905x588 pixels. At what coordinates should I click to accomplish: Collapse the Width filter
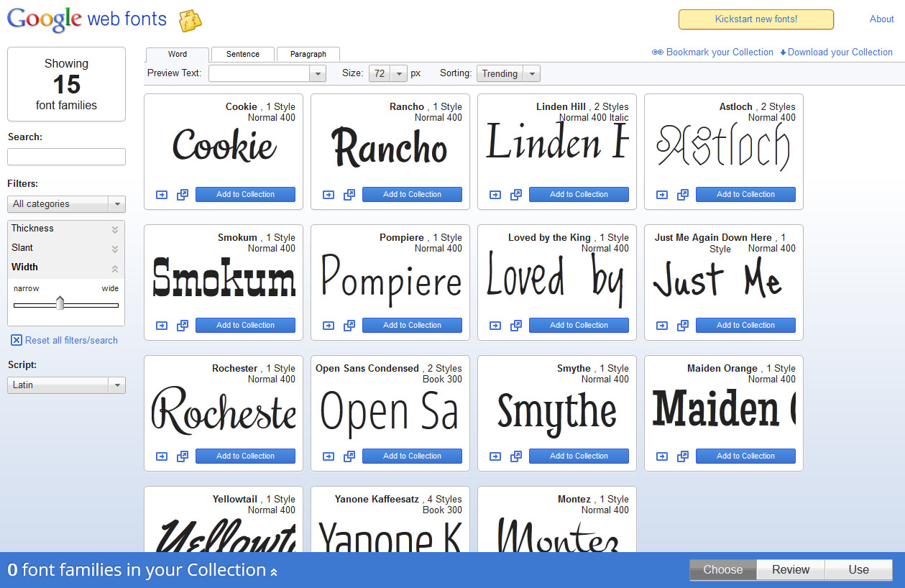click(x=66, y=267)
